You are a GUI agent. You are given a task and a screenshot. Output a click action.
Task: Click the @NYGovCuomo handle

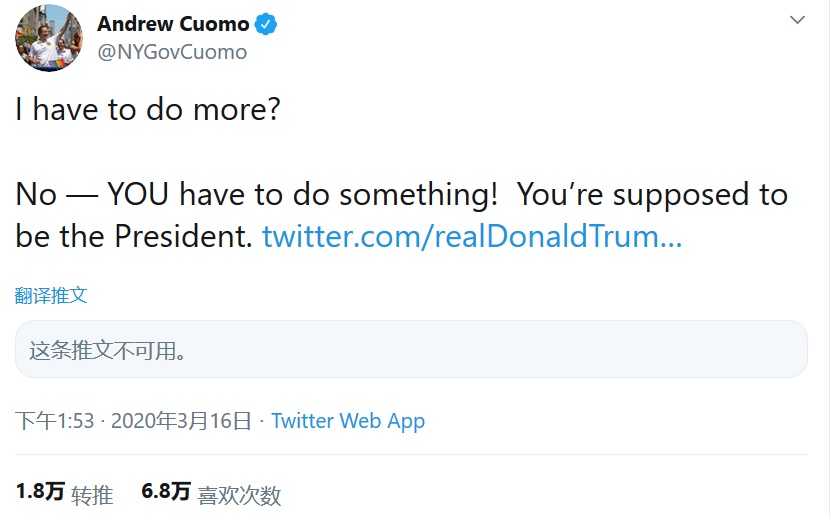pos(171,52)
